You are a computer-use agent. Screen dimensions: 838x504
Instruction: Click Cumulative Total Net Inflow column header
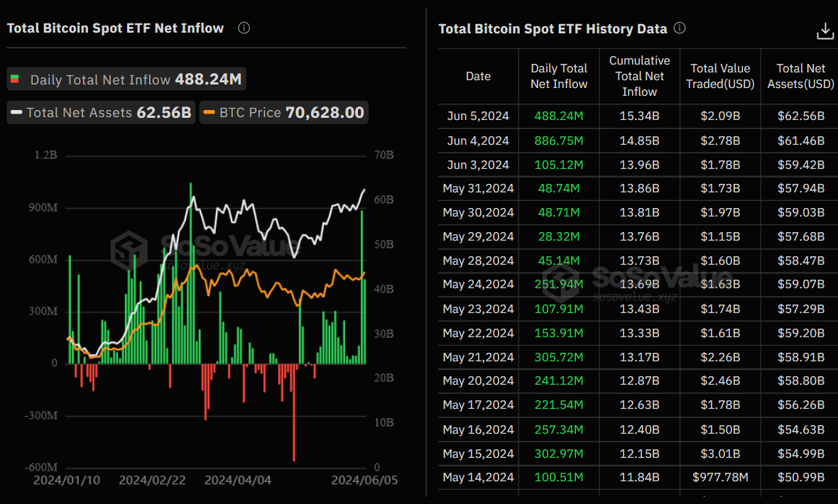639,77
